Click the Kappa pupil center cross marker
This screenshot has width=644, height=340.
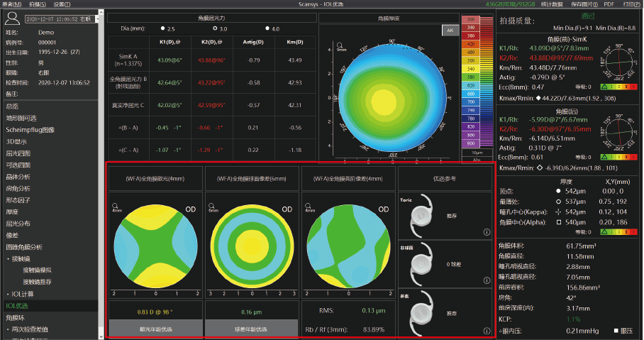point(558,212)
